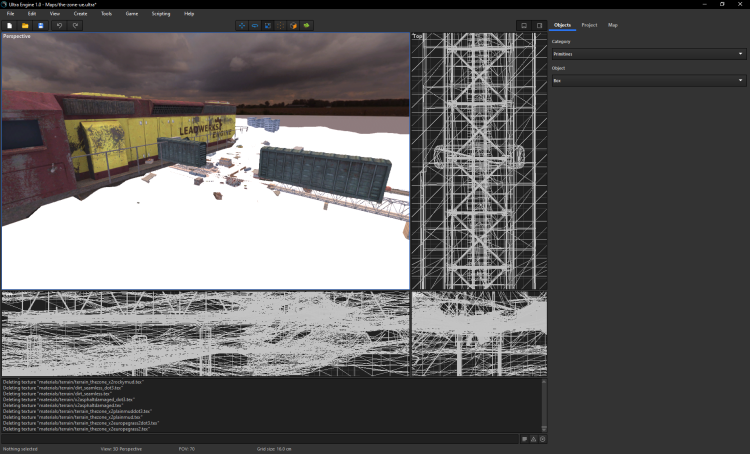
Task: Toggle the side panel visibility button
Action: (539, 25)
